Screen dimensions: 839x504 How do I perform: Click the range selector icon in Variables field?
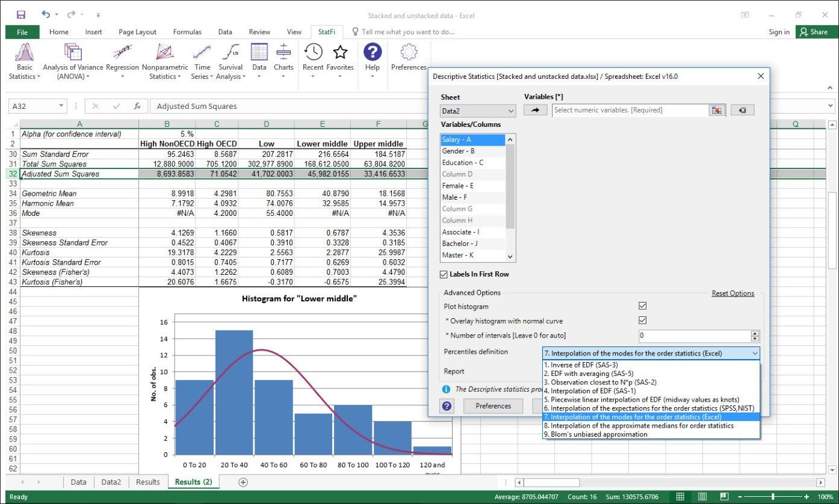pyautogui.click(x=717, y=110)
